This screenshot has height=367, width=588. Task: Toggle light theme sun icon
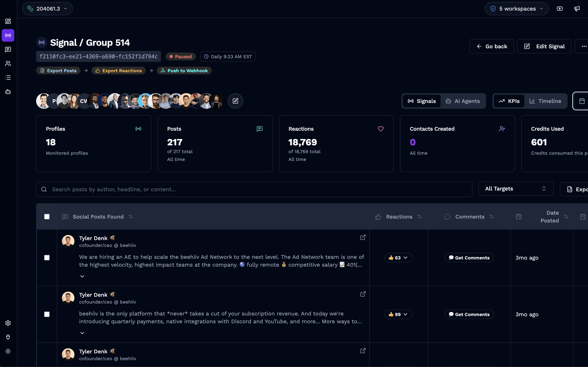click(x=8, y=351)
